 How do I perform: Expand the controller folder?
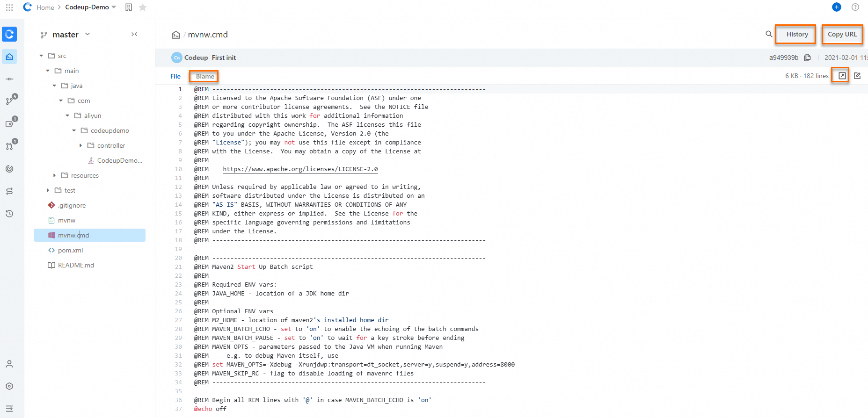80,145
